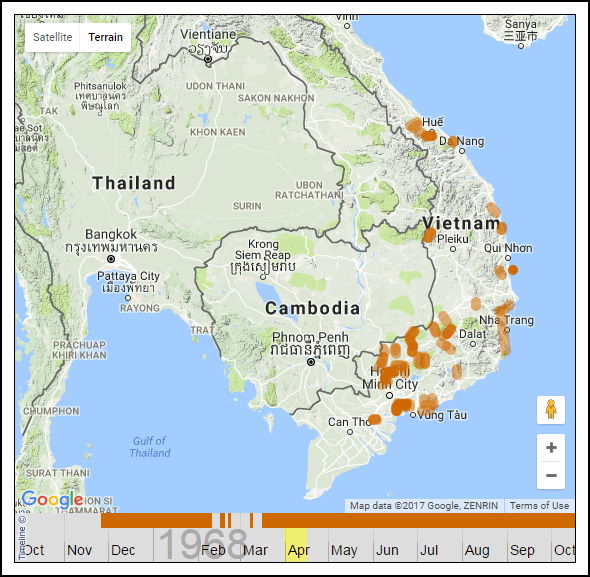Switch map to Satellite view

pos(52,37)
